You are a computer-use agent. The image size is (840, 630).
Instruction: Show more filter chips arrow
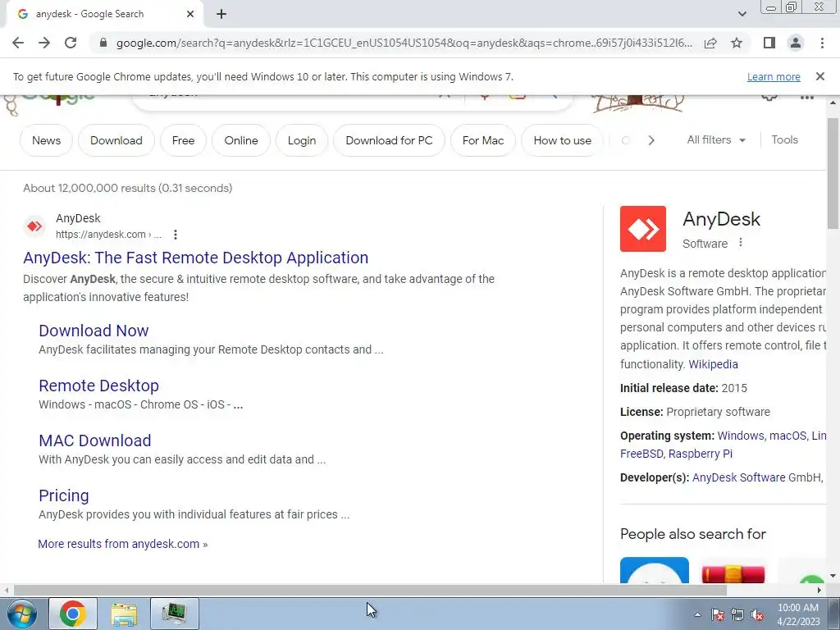coord(651,140)
